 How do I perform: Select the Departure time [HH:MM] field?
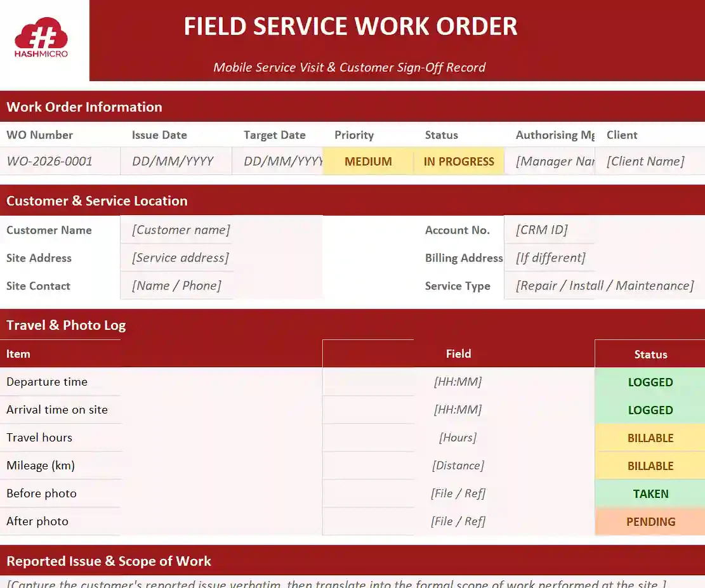459,382
